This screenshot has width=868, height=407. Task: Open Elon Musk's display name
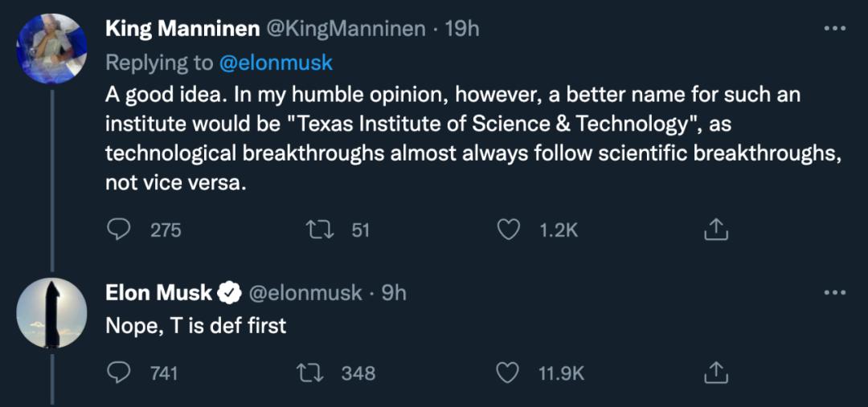click(x=158, y=293)
